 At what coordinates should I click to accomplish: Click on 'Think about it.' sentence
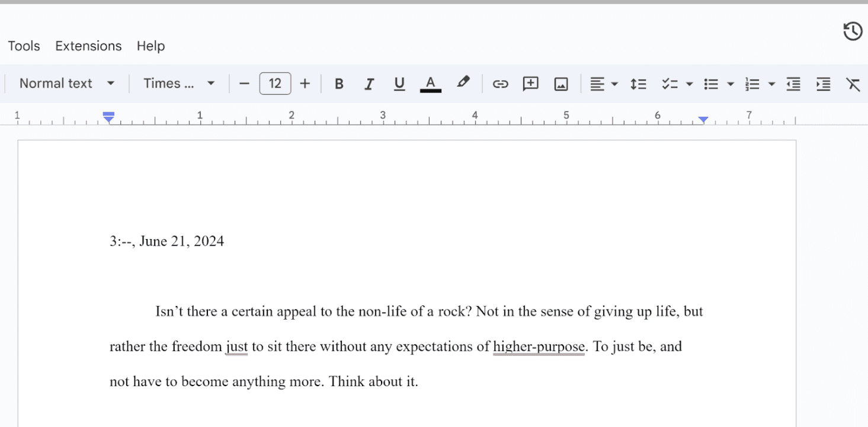click(x=373, y=381)
